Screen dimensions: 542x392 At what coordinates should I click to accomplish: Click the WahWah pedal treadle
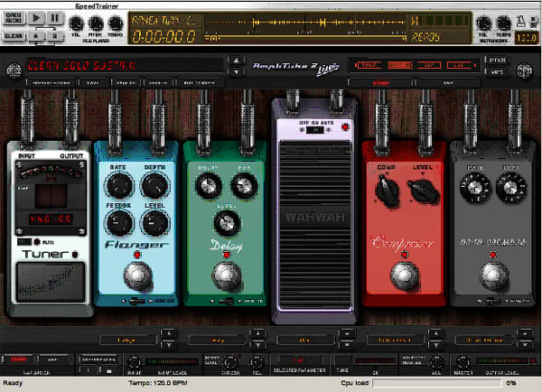(x=315, y=225)
